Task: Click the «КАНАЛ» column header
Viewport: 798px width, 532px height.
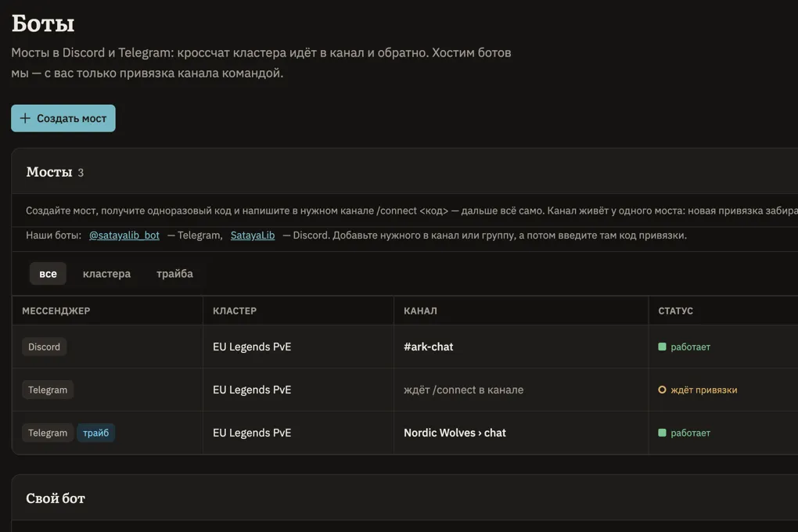Action: 420,311
